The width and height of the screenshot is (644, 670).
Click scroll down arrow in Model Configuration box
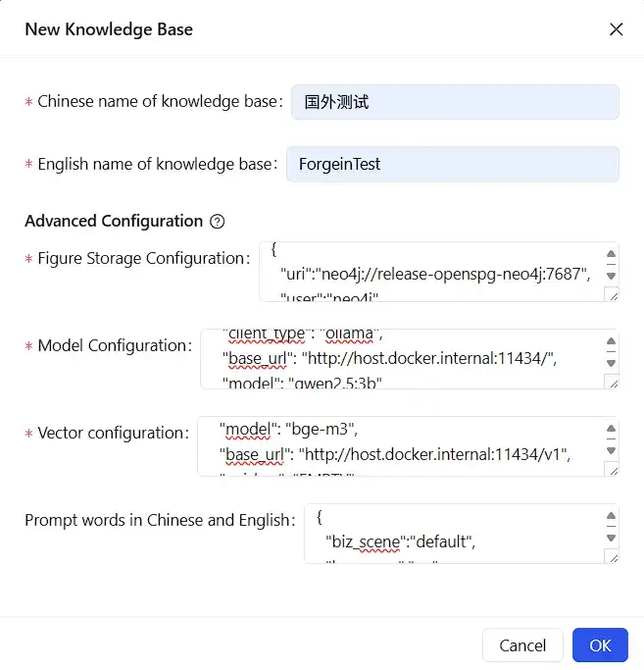tap(611, 363)
